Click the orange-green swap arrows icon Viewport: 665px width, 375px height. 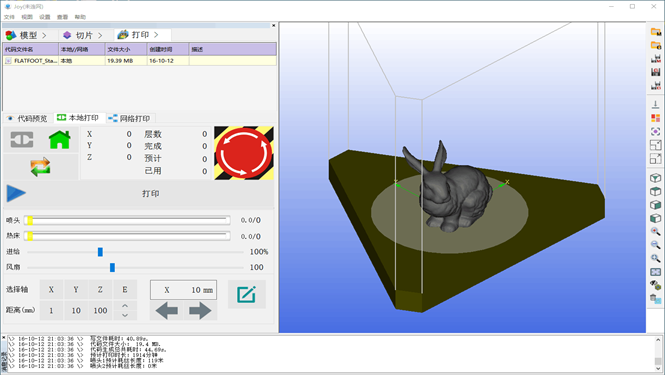coord(40,167)
